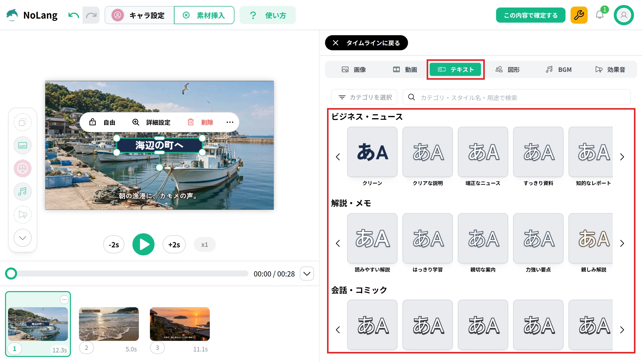Viewport: 644px width, 362px height.
Task: Skip forward with the +2s button
Action: pos(174,245)
